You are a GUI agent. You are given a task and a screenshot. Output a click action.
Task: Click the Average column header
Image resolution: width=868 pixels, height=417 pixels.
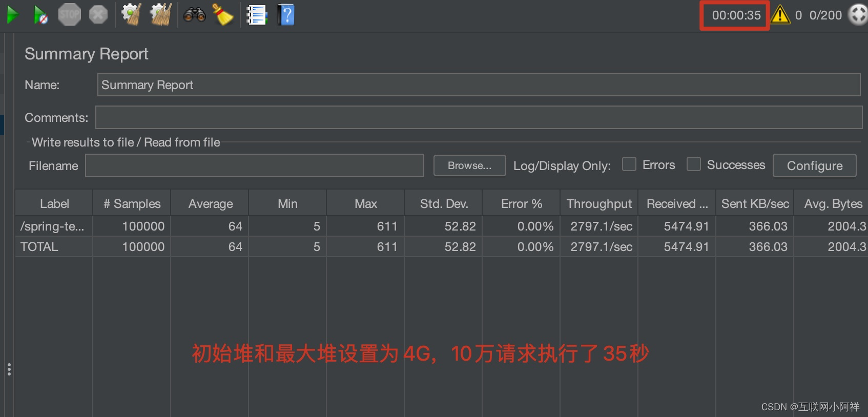point(210,203)
